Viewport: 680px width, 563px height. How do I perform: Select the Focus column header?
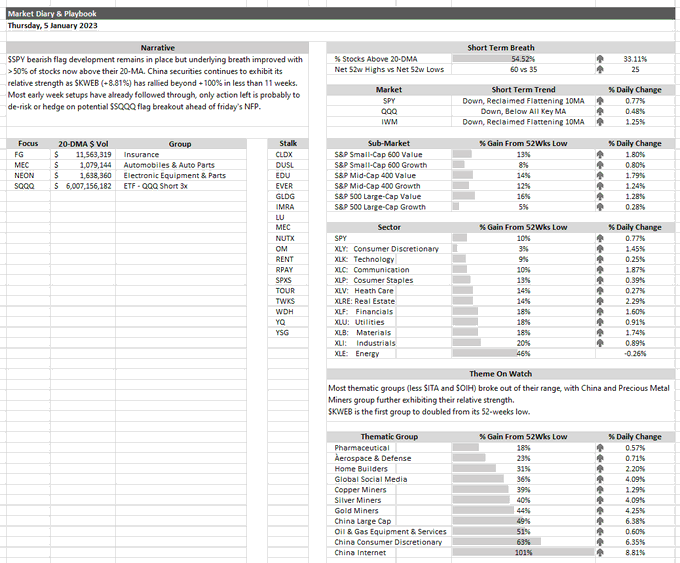pos(28,144)
